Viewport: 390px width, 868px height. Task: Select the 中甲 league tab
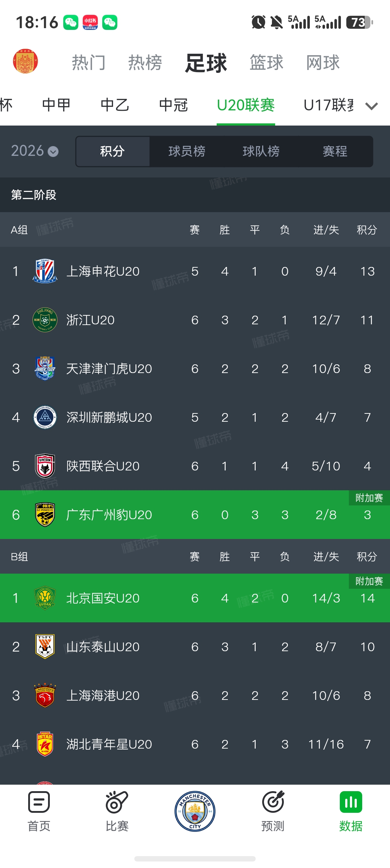coord(56,105)
